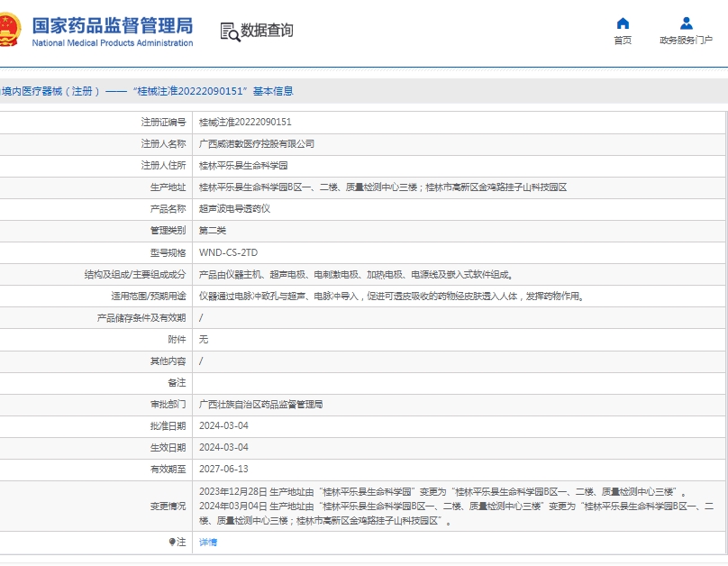The width and height of the screenshot is (728, 566).
Task: Click the lightbulb icon next to 注
Action: pos(172,542)
